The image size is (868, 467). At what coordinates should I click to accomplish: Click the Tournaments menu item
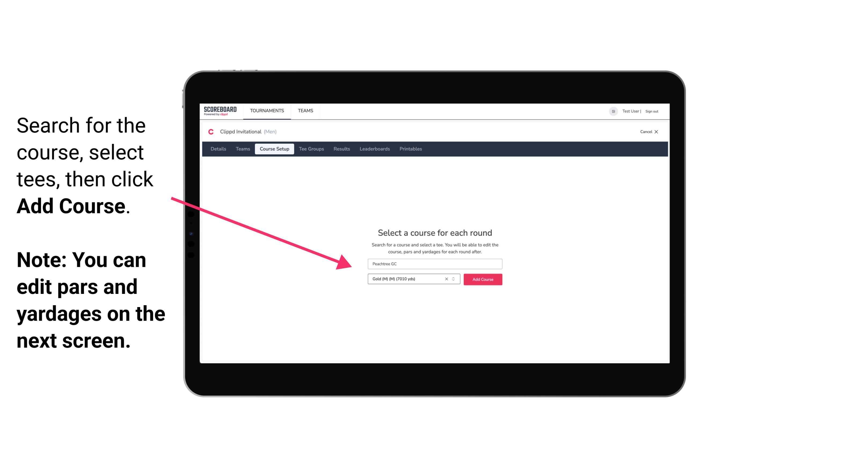point(267,110)
